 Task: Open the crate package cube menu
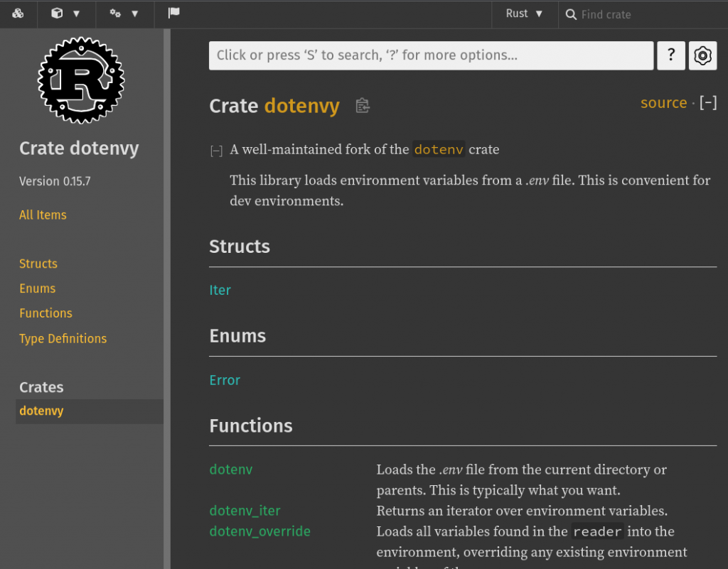[65, 13]
